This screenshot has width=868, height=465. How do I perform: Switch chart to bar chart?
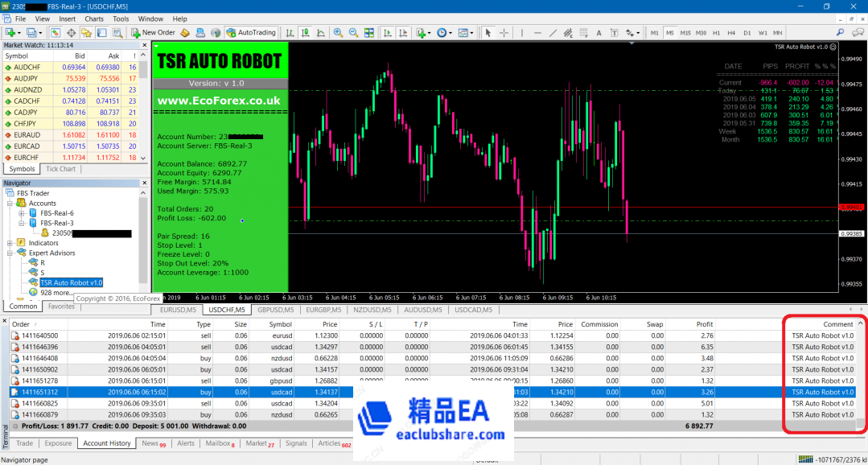290,33
